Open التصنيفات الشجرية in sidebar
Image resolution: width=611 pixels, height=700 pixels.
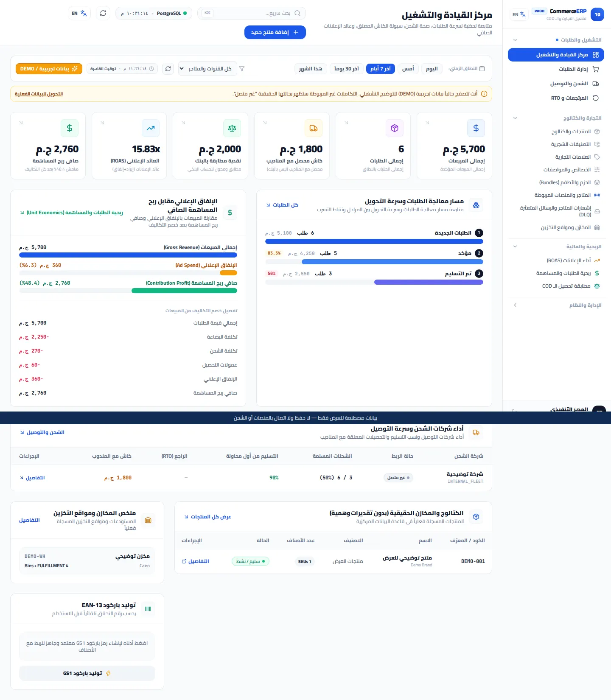(x=556, y=144)
